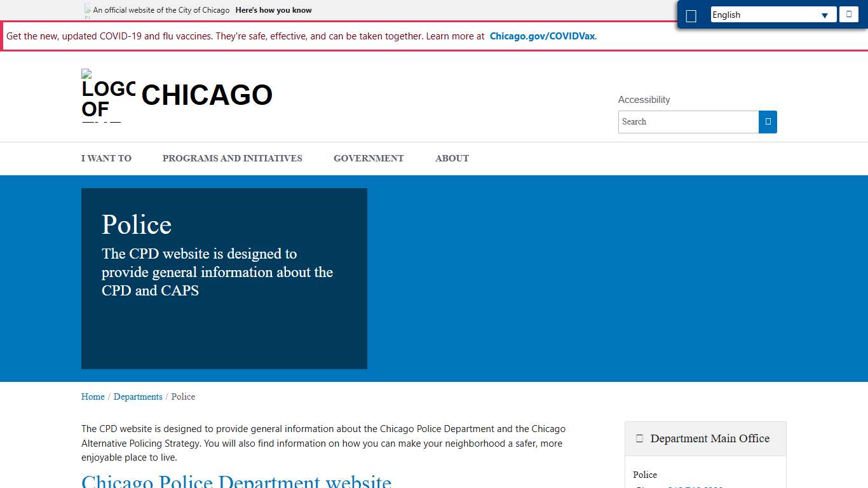Open the GOVERNMENT dropdown menu
868x488 pixels.
[369, 158]
